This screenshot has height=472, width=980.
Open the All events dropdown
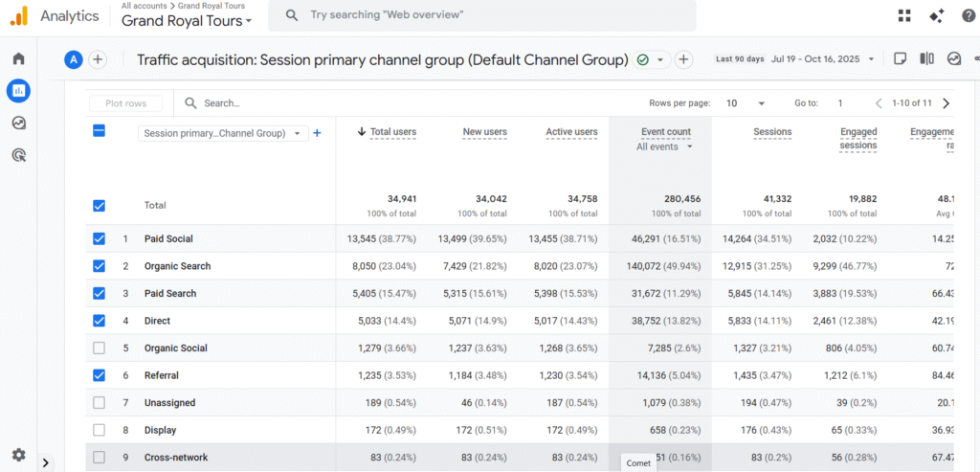[x=664, y=146]
